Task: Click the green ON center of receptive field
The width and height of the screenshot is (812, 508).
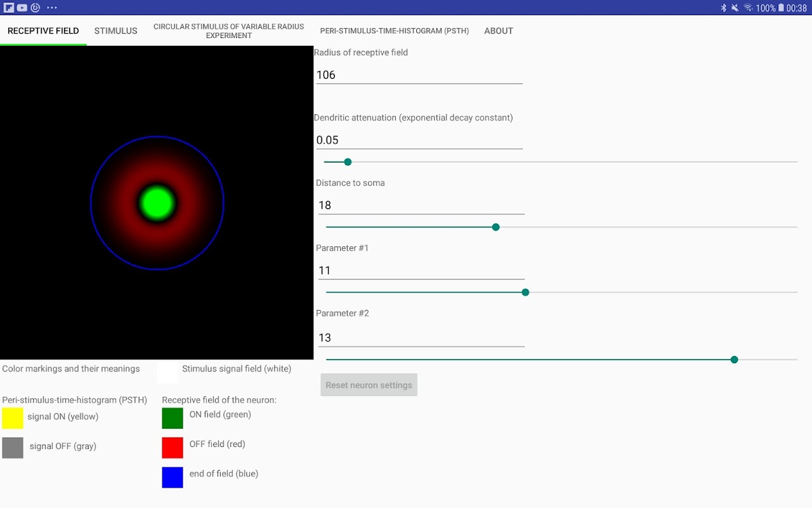Action: [157, 203]
